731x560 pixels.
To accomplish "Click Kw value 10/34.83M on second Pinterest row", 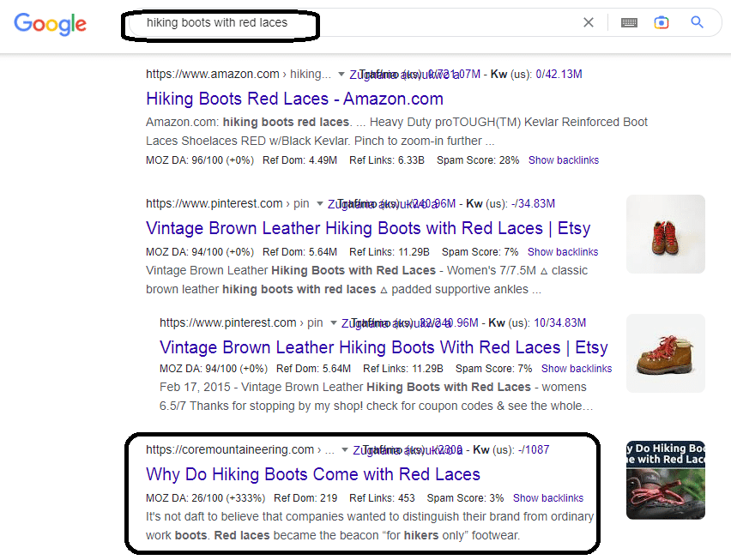I will point(559,322).
